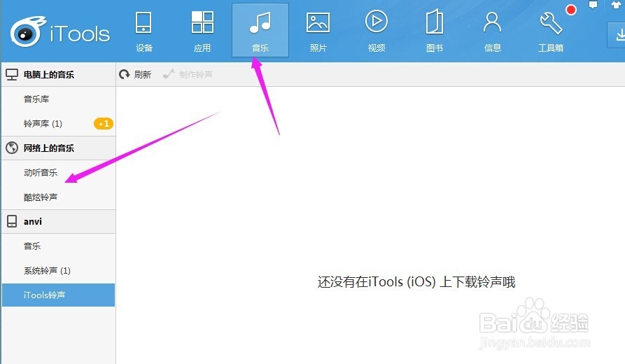This screenshot has width=625, height=364.
Task: Open the 图书 (Books) section
Action: (x=435, y=31)
